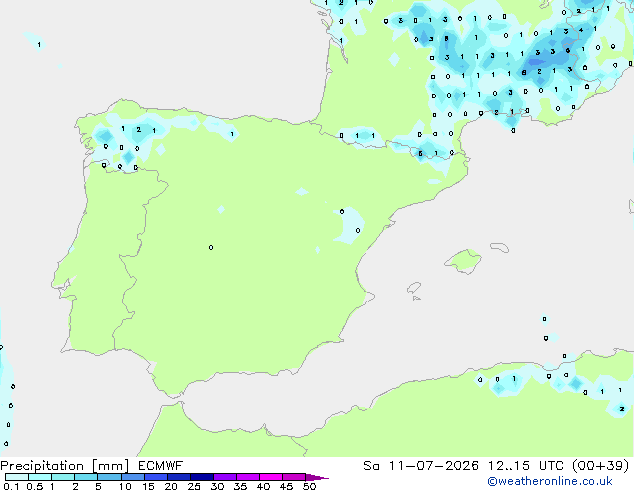The image size is (634, 490).
Task: Click the 10–15 mm blue legend swatch
Action: tap(132, 477)
